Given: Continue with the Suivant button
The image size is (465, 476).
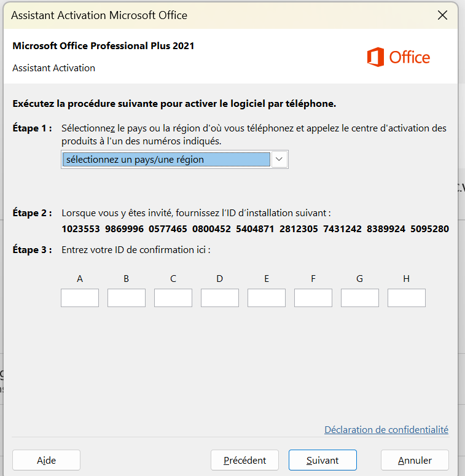Looking at the screenshot, I should (322, 460).
